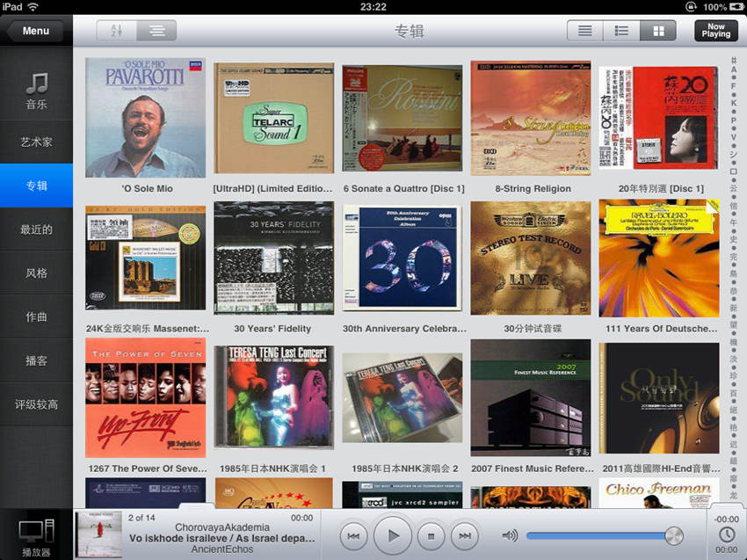Jump to letter P in index

[x=734, y=120]
